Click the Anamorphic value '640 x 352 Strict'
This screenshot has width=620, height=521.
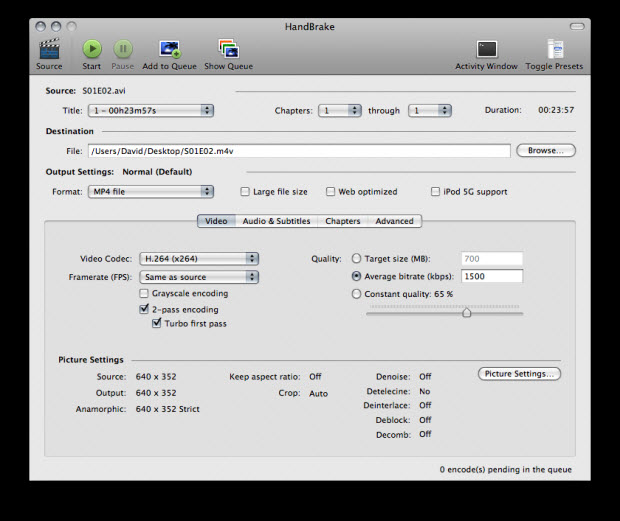tap(168, 409)
